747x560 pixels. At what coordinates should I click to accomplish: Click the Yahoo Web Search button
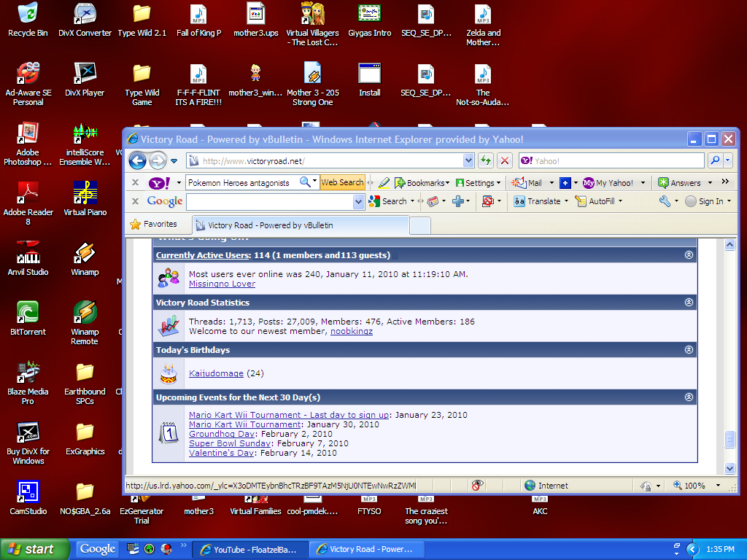tap(342, 183)
